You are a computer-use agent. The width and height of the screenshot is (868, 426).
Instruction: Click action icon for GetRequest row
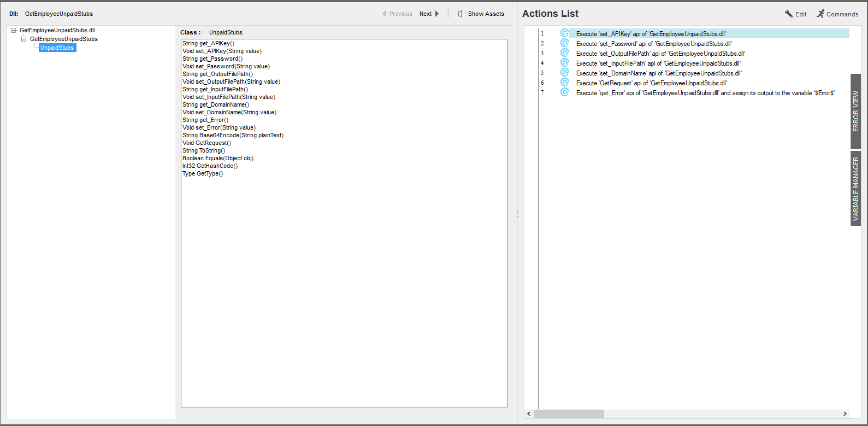pyautogui.click(x=565, y=83)
